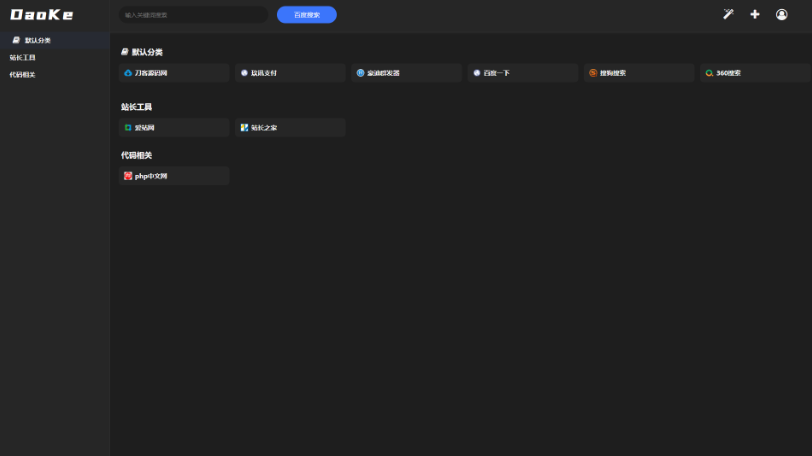This screenshot has width=812, height=456.
Task: Open the user account profile icon
Action: (782, 14)
